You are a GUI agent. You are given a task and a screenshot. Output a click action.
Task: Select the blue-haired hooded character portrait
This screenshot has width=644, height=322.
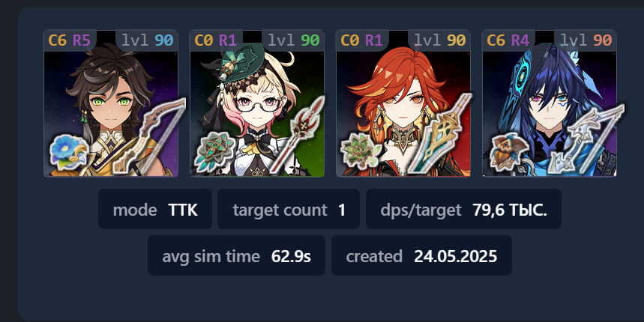(x=550, y=103)
